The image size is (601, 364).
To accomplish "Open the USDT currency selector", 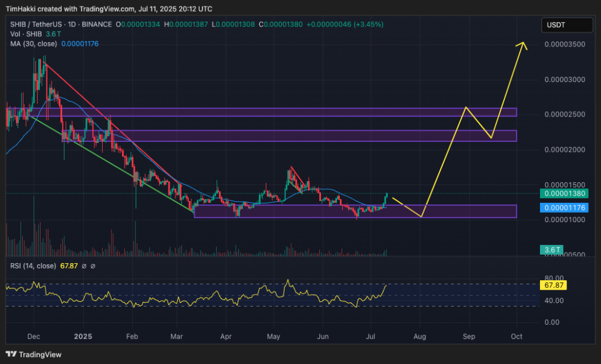I will [566, 25].
